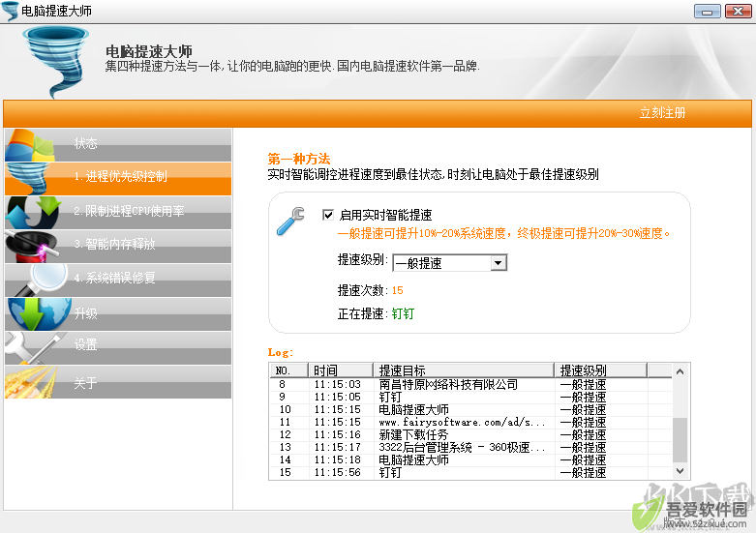This screenshot has height=533, width=756.
Task: Open 3. 智能内存释放 label
Action: [115, 245]
